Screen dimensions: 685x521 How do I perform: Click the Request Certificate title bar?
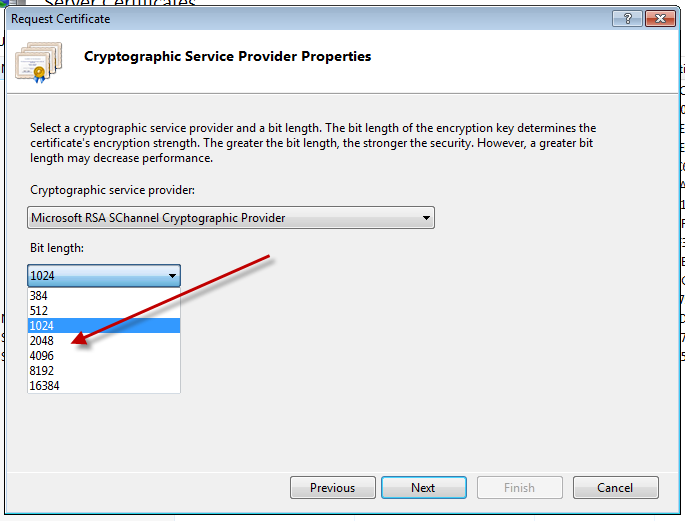point(300,18)
